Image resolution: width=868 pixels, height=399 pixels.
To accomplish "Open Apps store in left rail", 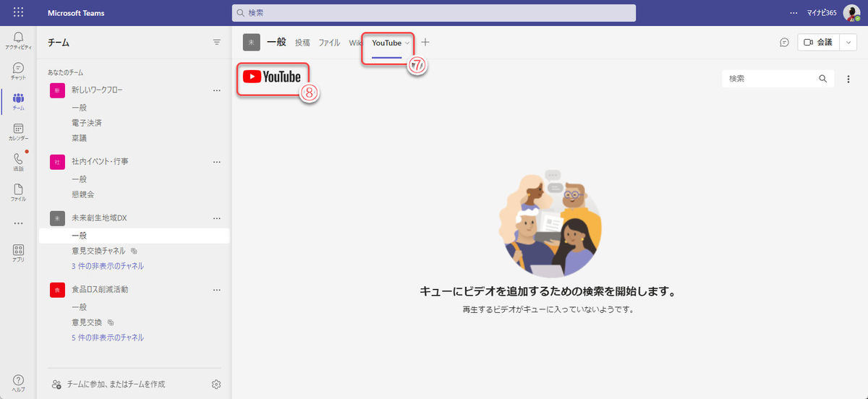I will [18, 253].
